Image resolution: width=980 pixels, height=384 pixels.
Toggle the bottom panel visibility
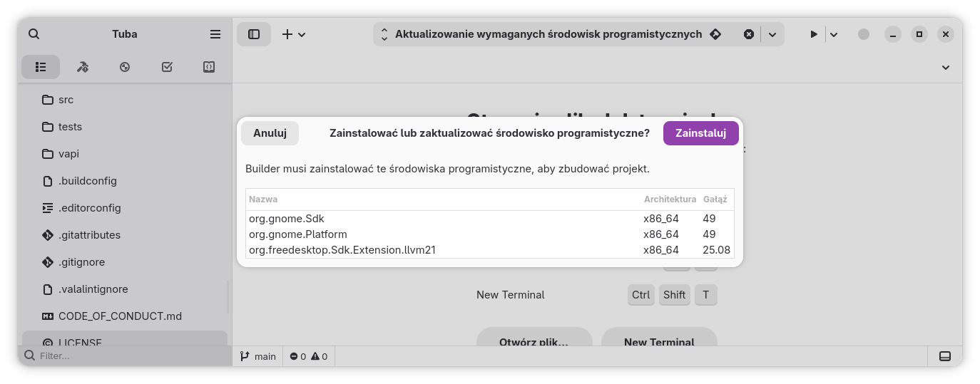coord(945,356)
